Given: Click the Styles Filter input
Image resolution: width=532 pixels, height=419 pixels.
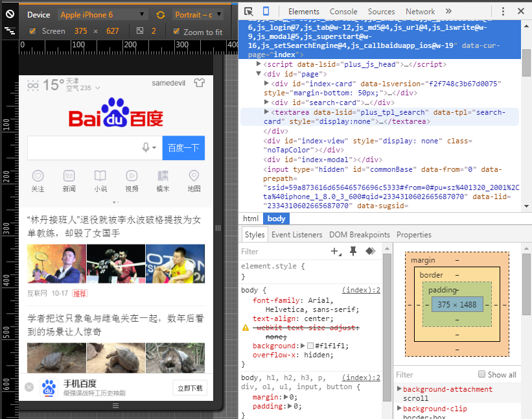Looking at the screenshot, I should click(284, 252).
